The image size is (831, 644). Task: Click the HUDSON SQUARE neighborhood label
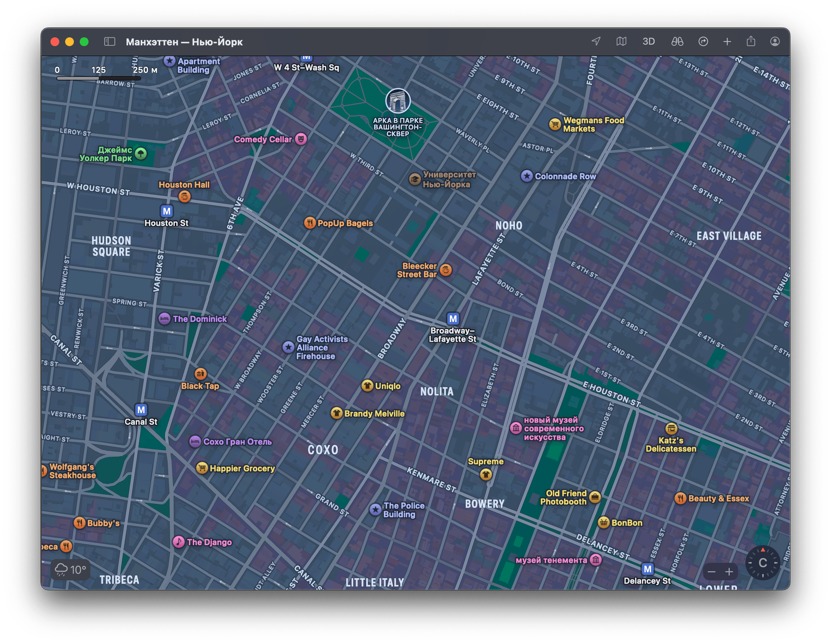[x=112, y=246]
